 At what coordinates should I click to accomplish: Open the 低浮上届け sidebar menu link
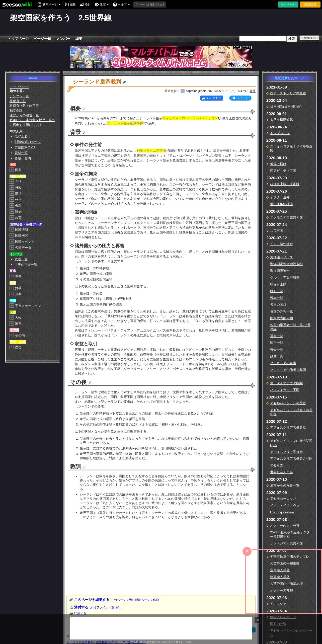click(23, 136)
